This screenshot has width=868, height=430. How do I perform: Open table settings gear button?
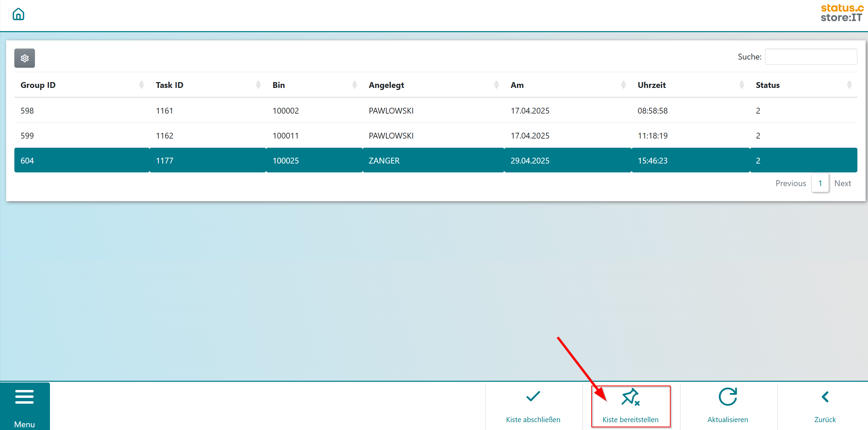pyautogui.click(x=25, y=58)
